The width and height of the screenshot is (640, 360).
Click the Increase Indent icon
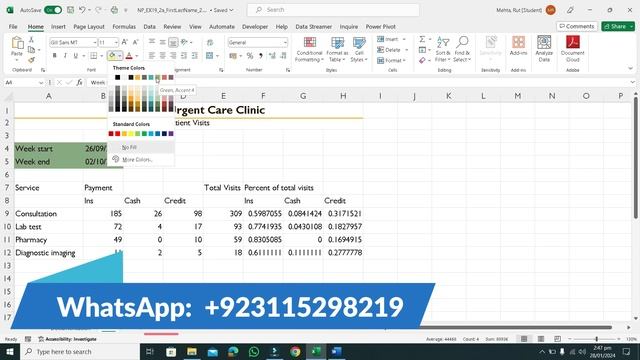[195, 56]
